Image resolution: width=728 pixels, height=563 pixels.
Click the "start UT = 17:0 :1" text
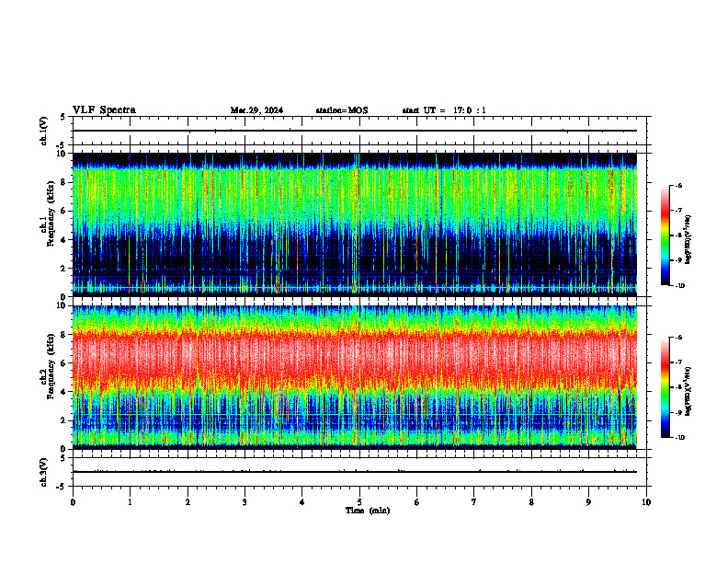click(444, 110)
